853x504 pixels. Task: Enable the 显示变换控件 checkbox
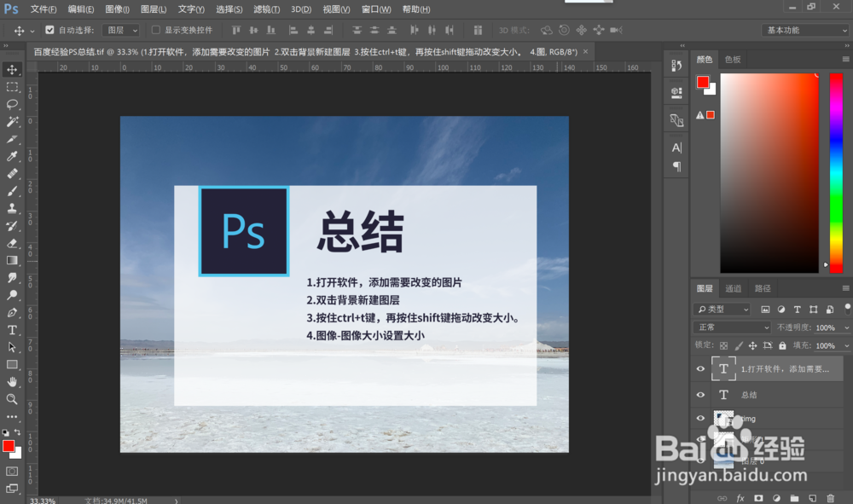tap(156, 29)
